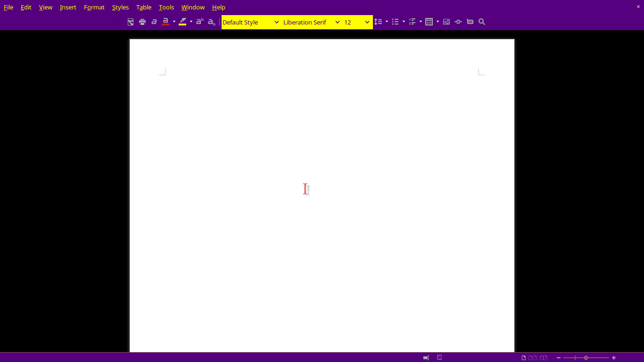644x362 pixels.
Task: Apply the red font color
Action: [165, 22]
